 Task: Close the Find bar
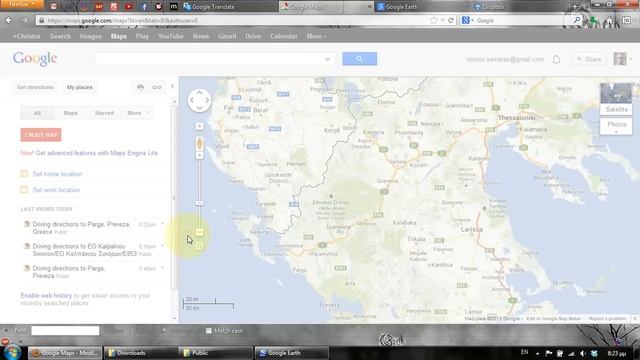click(5, 331)
